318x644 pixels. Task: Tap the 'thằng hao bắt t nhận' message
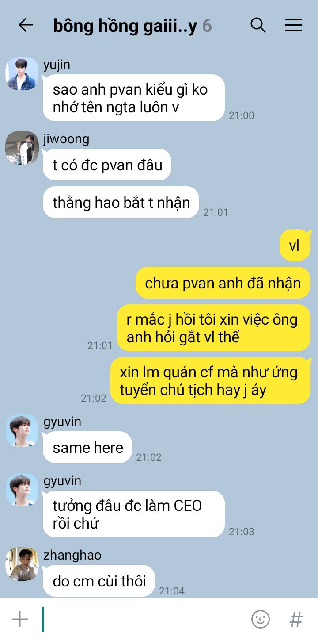coord(121,202)
